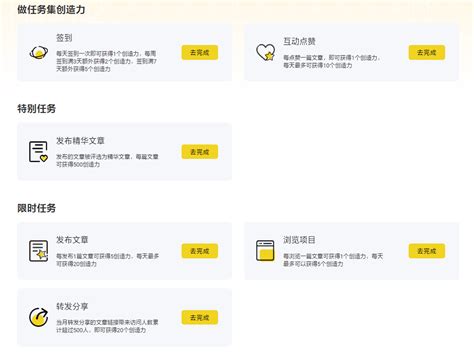
Task: Click 去完成 button for 转发分享 task
Action: point(200,317)
